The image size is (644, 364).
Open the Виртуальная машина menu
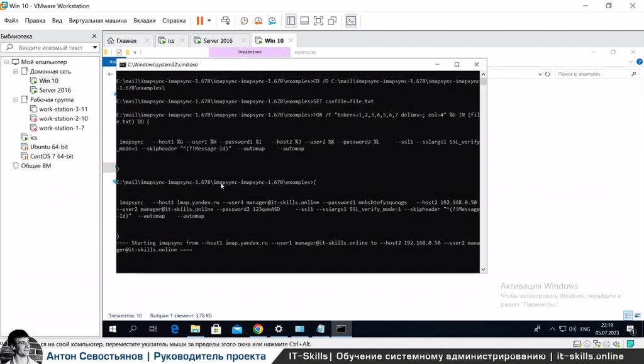point(97,21)
